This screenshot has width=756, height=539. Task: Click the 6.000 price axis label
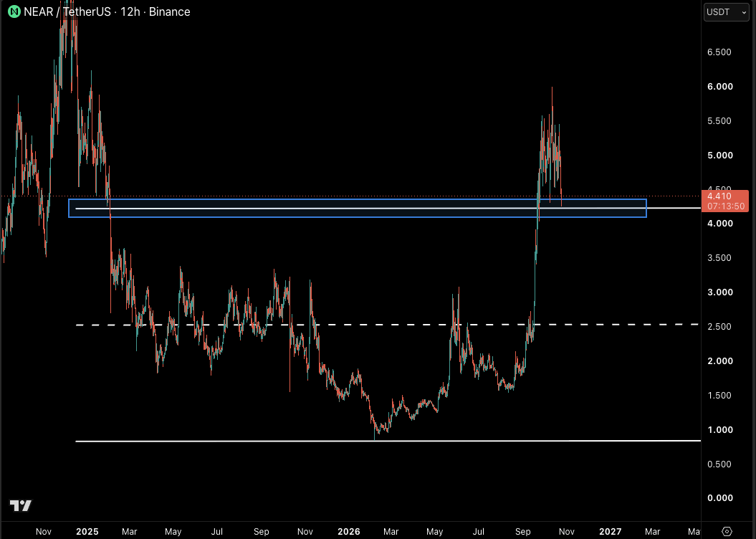(x=720, y=86)
